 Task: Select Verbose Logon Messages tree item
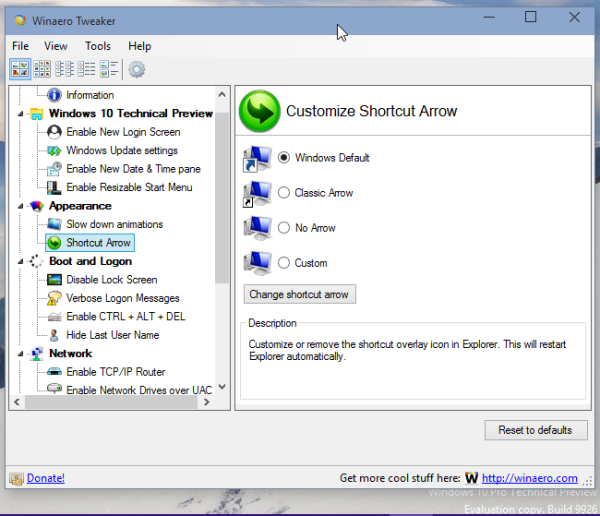[x=123, y=298]
